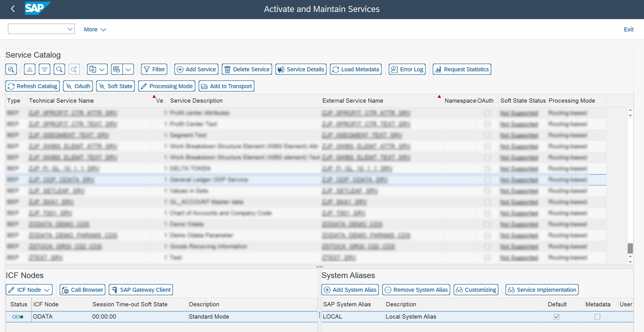This screenshot has height=332, width=644.
Task: Click the OAuth radio button on the highlighted row
Action: 488,180
